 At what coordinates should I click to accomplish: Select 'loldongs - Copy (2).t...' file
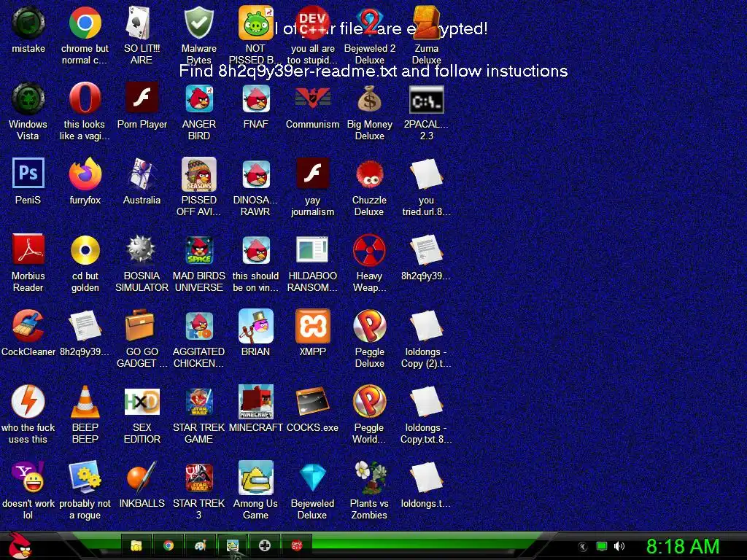(x=426, y=326)
